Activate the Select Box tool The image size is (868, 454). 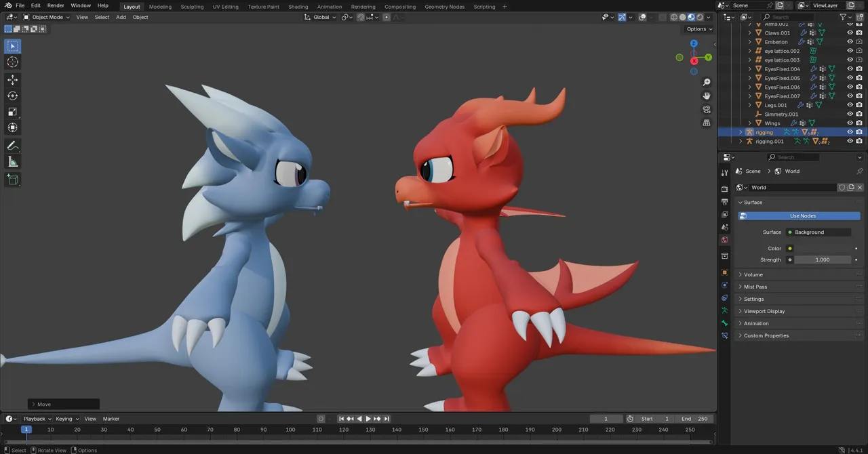click(x=12, y=46)
